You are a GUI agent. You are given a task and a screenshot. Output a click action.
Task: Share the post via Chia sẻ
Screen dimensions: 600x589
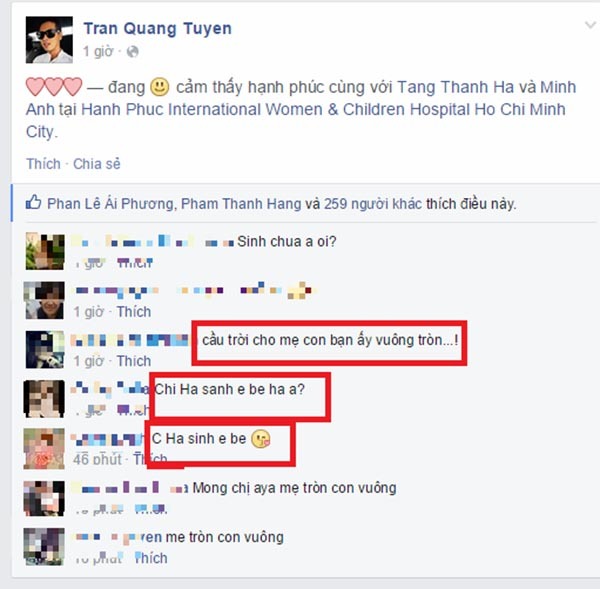tap(97, 164)
